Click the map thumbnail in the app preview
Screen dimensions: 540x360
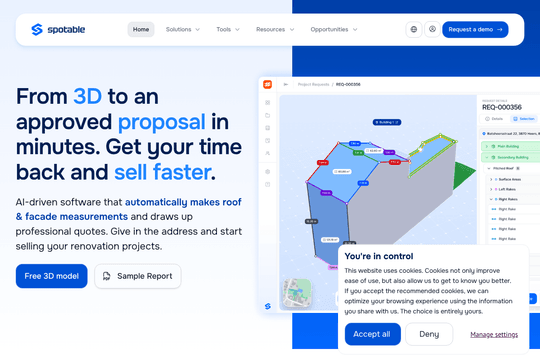(297, 293)
